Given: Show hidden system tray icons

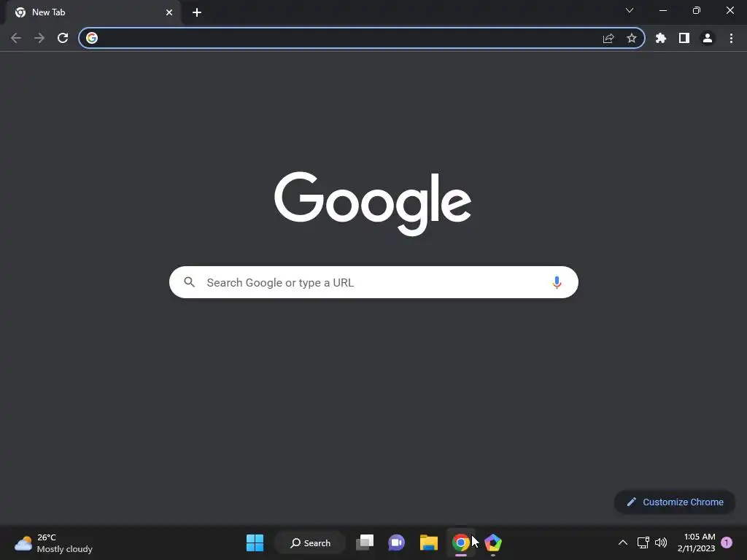Looking at the screenshot, I should 623,542.
